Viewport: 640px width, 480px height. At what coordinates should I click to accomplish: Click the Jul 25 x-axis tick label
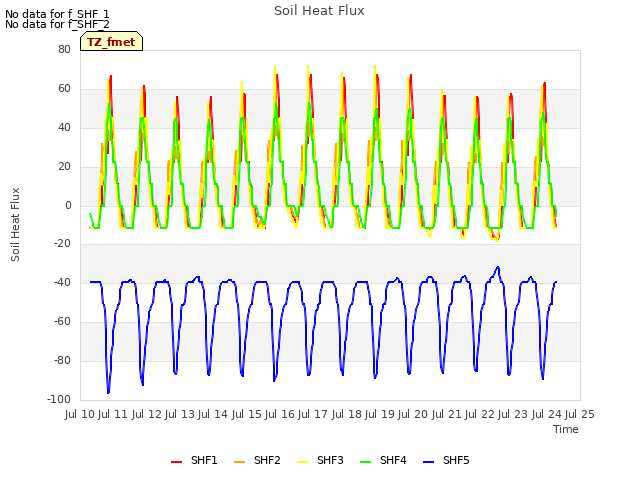[579, 414]
